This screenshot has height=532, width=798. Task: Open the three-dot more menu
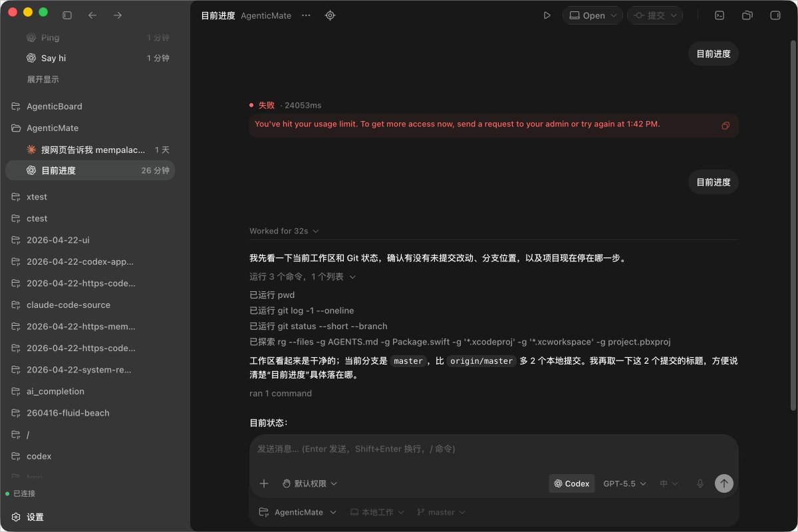306,15
